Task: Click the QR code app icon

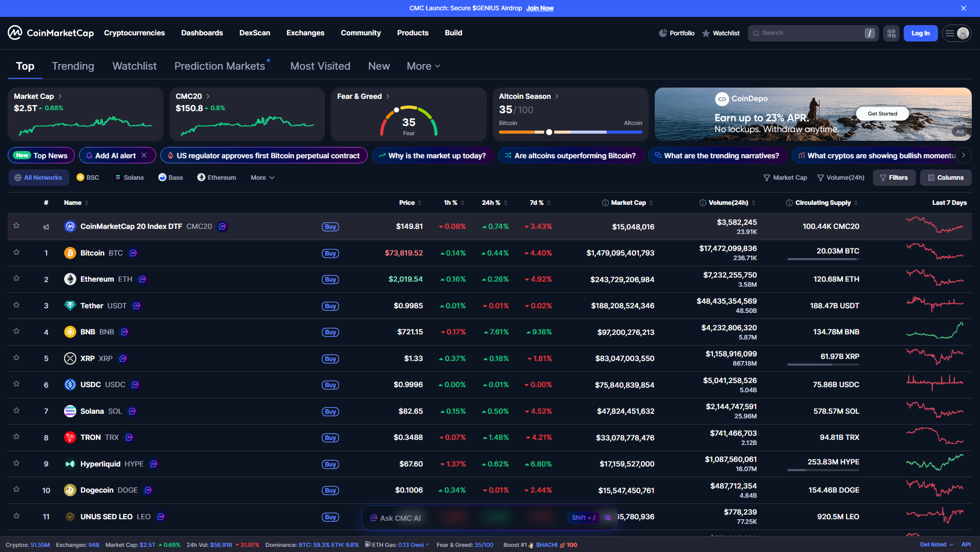Action: [x=891, y=33]
